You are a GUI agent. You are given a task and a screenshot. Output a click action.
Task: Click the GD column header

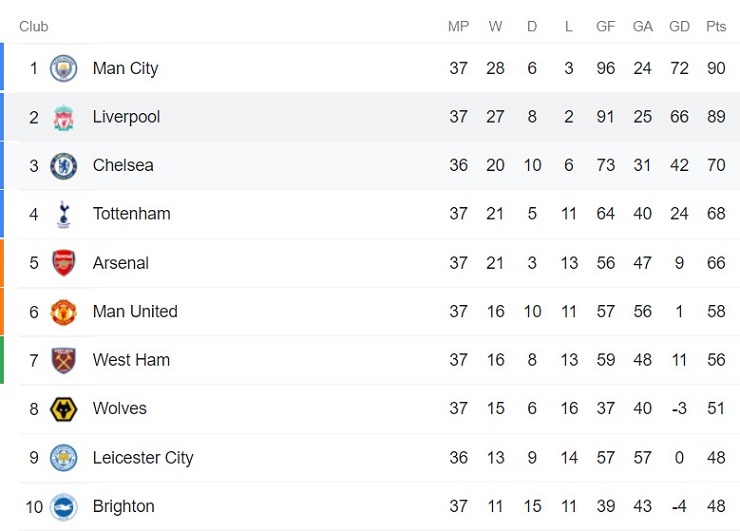(679, 26)
